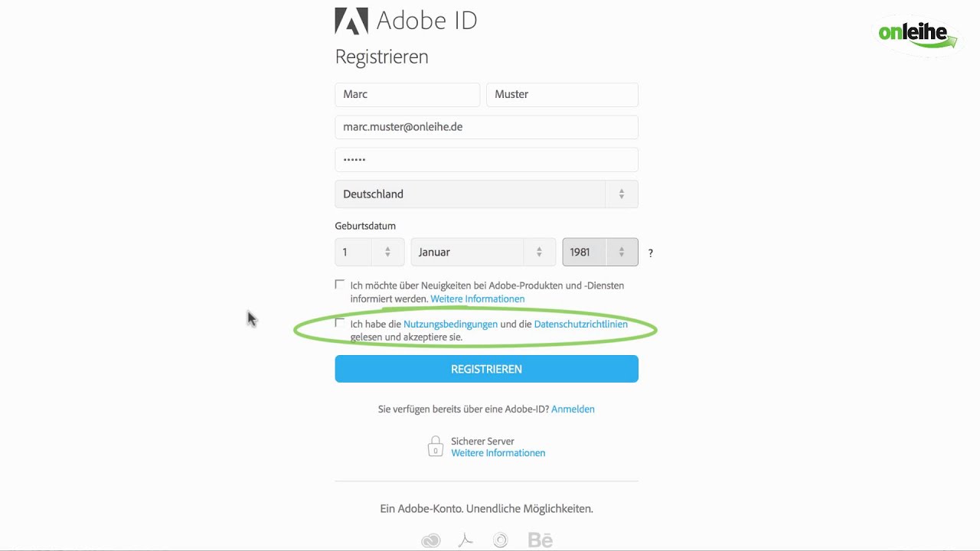Screen dimensions: 980x551
Task: Click the Adobe logo icon
Action: pos(351,21)
